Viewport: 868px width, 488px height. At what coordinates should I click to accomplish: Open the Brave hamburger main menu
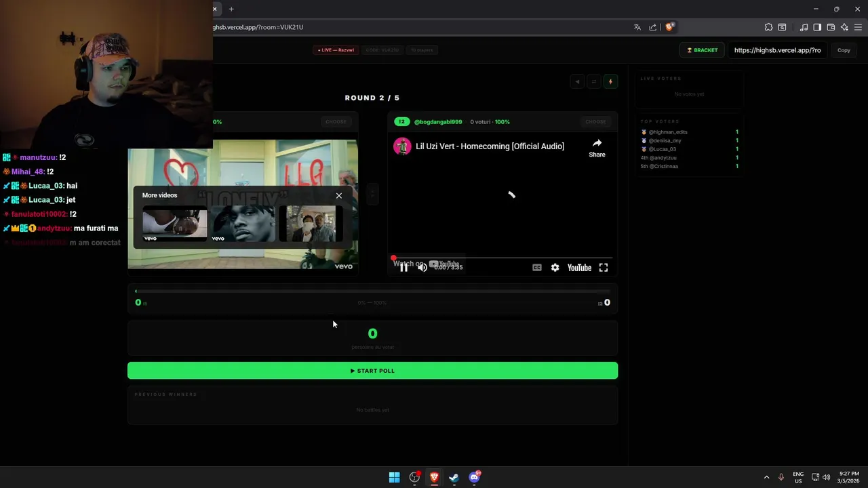(x=858, y=27)
